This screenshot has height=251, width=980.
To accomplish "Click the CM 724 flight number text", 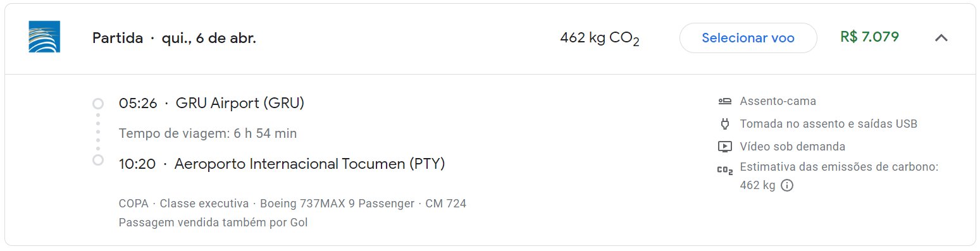I will tap(445, 204).
